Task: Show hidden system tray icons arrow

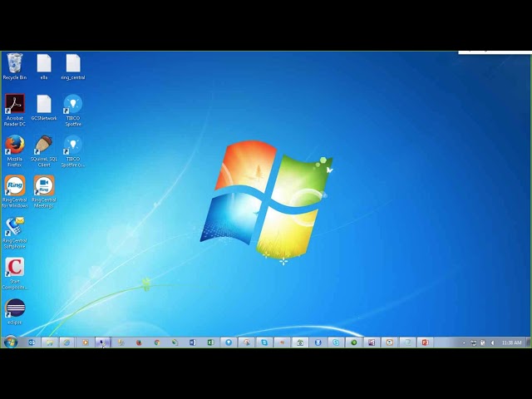Action: click(464, 342)
